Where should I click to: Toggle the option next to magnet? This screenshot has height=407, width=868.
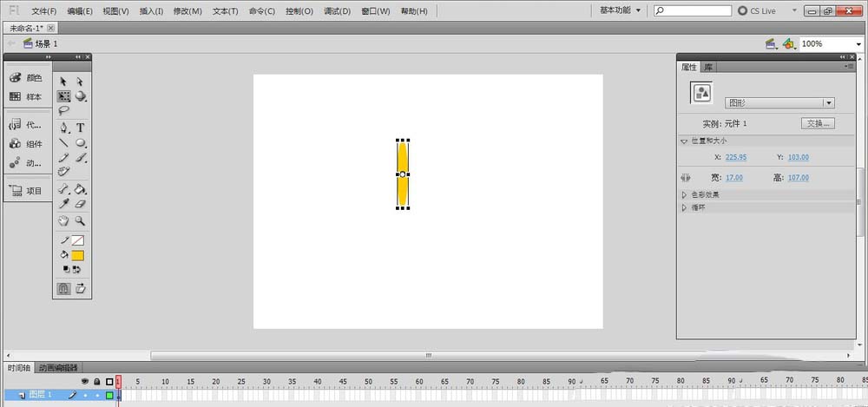click(x=80, y=288)
